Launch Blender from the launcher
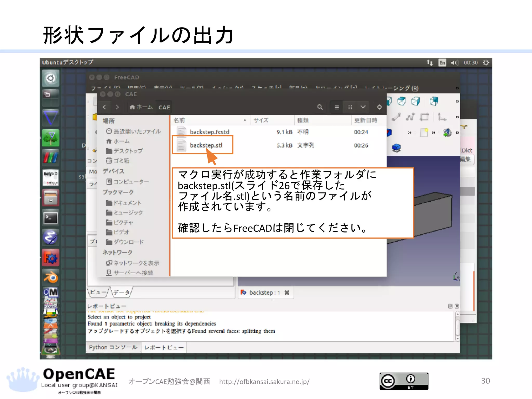The height and width of the screenshot is (399, 532). [51, 277]
